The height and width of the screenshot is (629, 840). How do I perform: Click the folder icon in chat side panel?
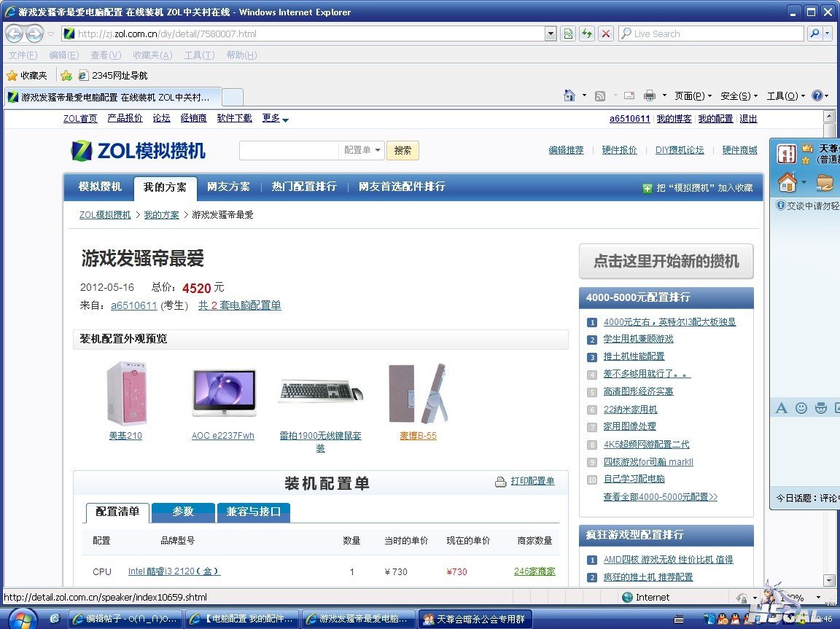[825, 182]
